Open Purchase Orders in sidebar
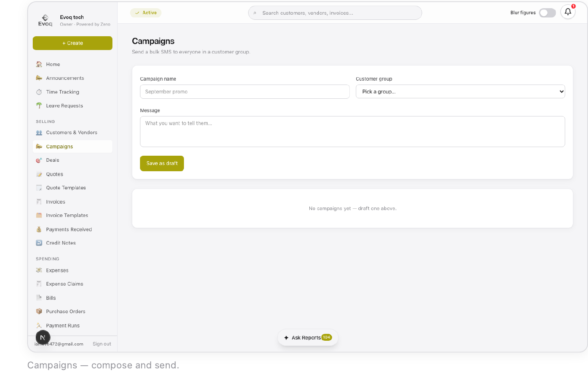Screen dimensions: 588x380 pos(72,311)
